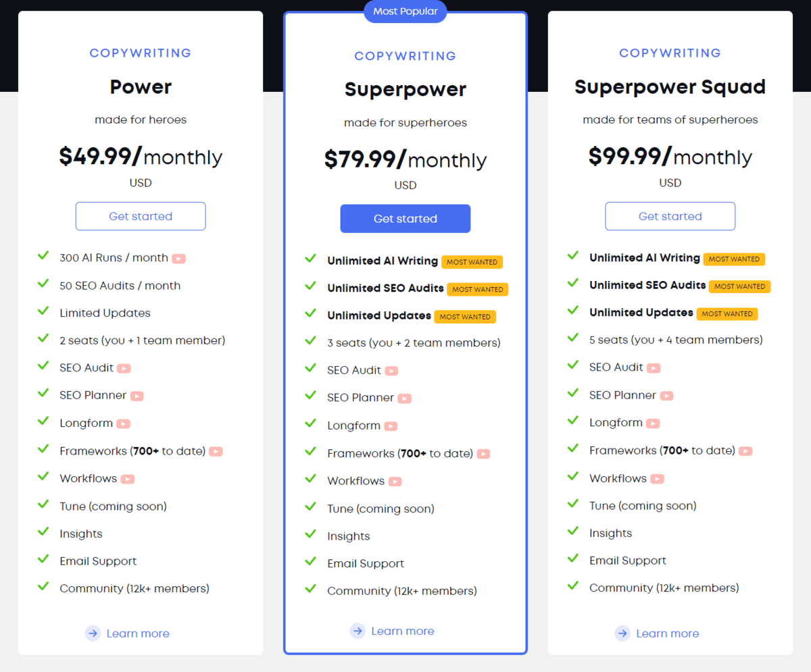Open the Workflows video icon on Superpower plan

pyautogui.click(x=396, y=481)
